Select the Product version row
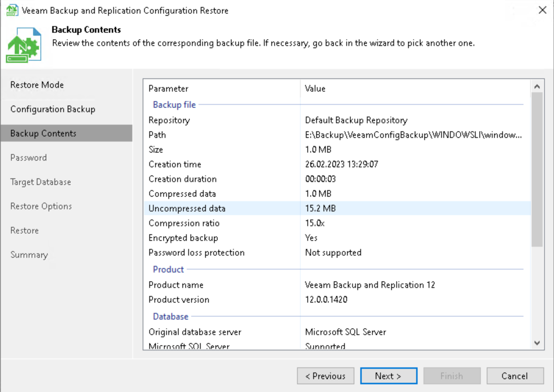The height and width of the screenshot is (392, 554). point(337,300)
